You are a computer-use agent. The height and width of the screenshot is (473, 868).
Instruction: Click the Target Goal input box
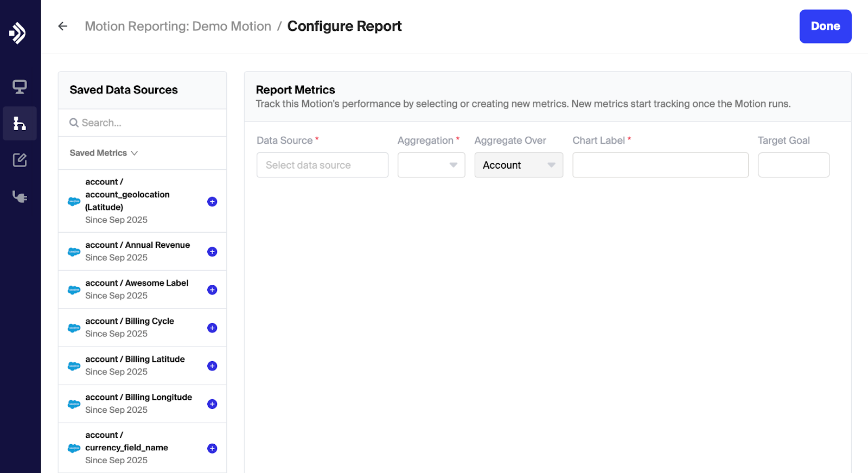[x=793, y=165]
